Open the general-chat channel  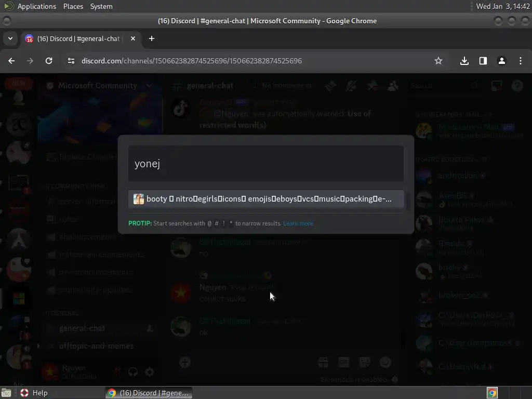100,328
